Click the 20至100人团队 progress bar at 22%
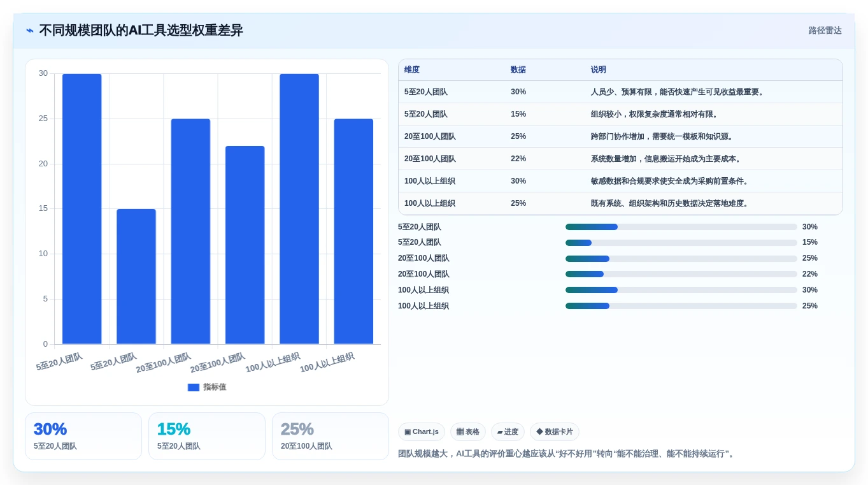868x485 pixels. [681, 274]
